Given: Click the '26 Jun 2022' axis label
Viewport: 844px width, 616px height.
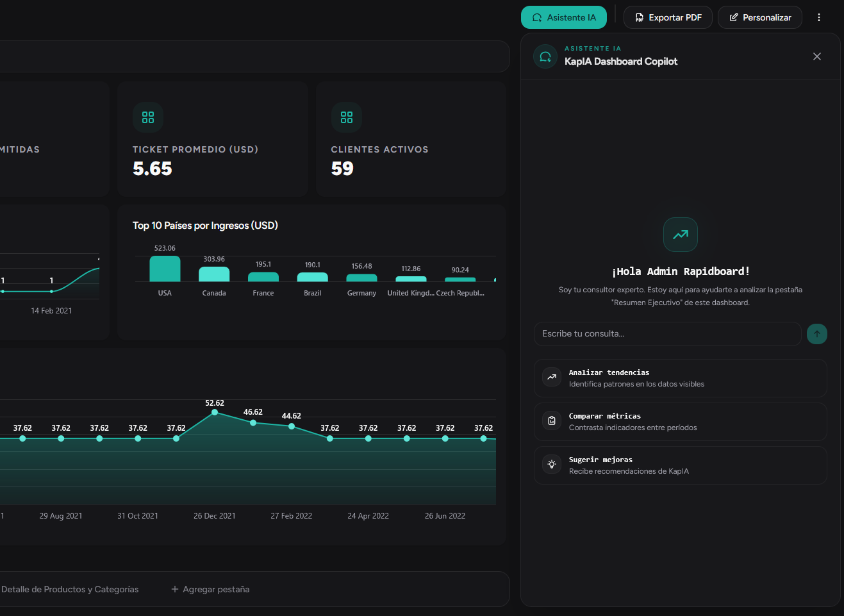Looking at the screenshot, I should point(445,516).
